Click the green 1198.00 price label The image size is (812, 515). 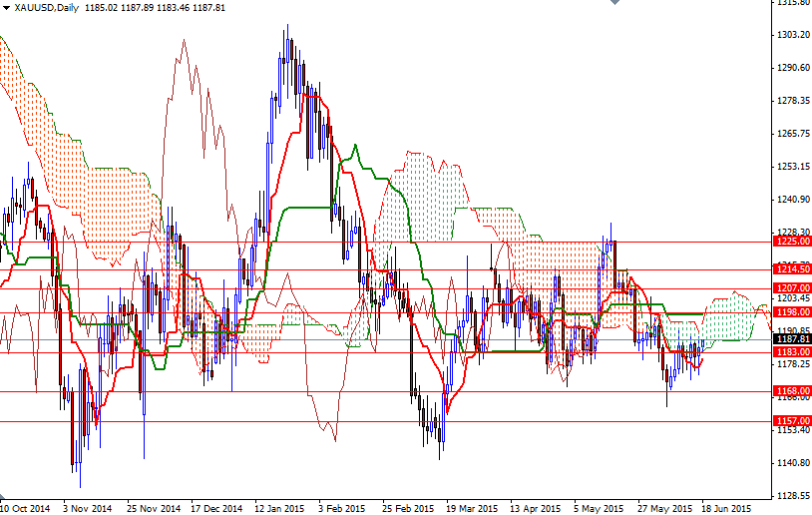pos(791,312)
